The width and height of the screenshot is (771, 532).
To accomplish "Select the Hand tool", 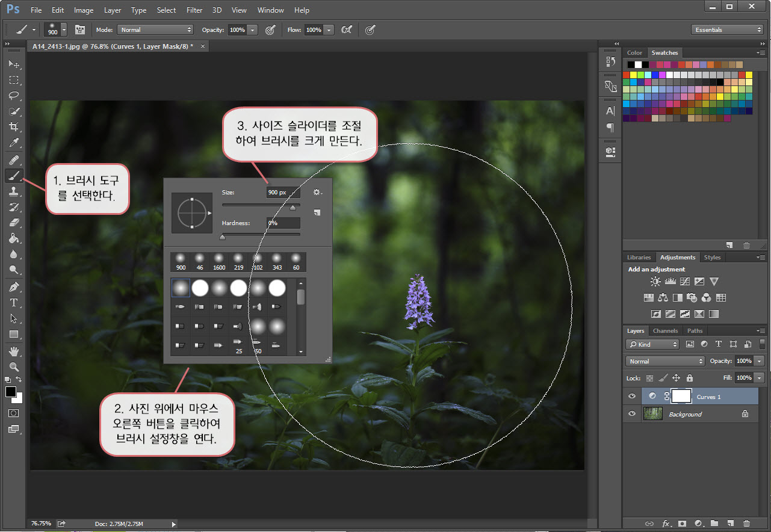I will (14, 351).
